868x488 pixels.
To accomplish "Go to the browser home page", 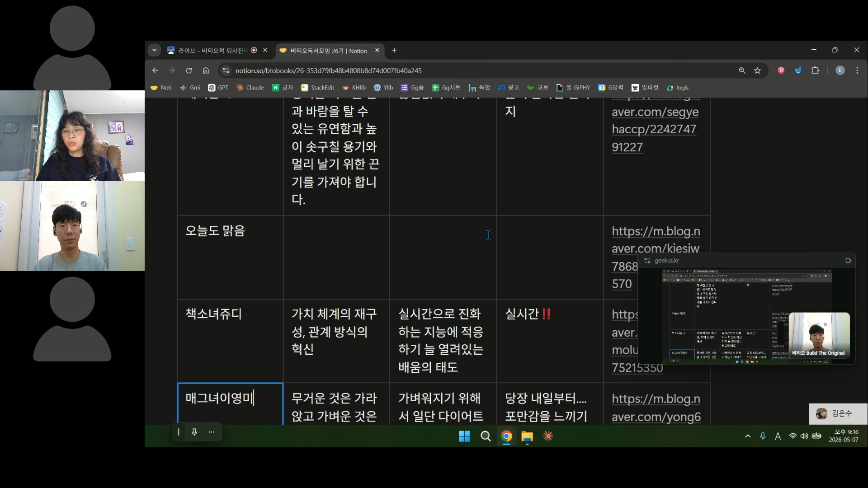I will pyautogui.click(x=206, y=70).
